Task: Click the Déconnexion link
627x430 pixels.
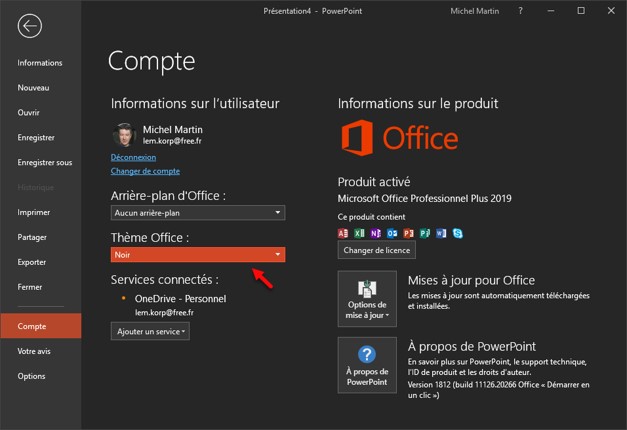Action: pos(133,157)
